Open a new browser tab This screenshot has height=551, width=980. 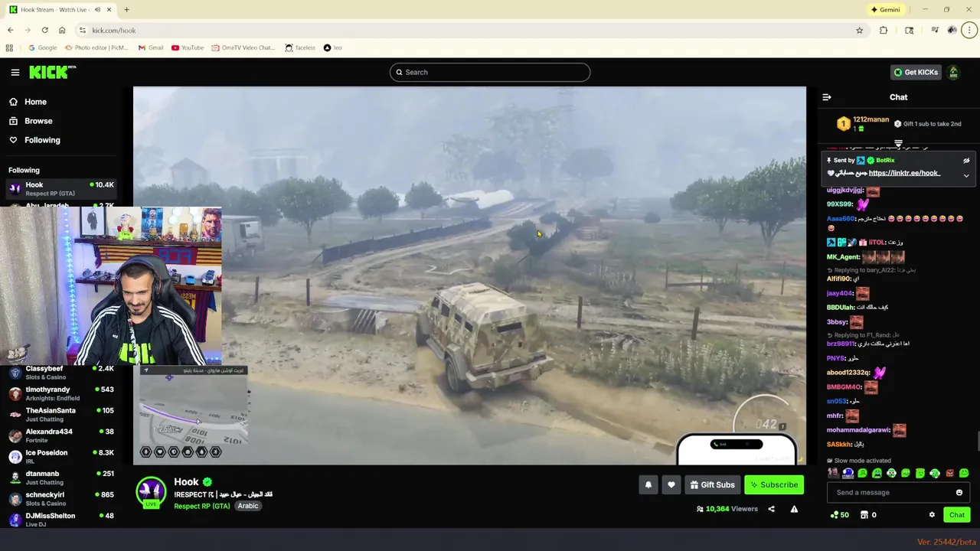point(126,10)
